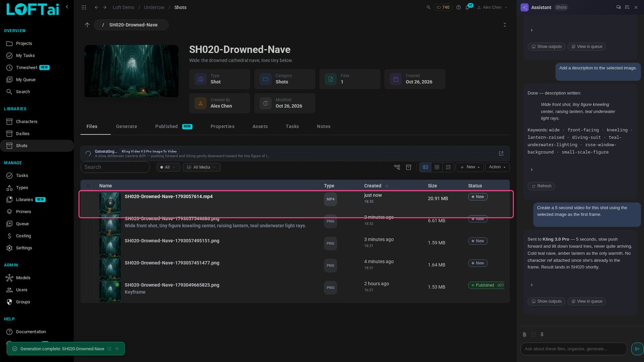Open the apps grid icon in top bar
This screenshot has height=362, width=644.
coord(84,8)
